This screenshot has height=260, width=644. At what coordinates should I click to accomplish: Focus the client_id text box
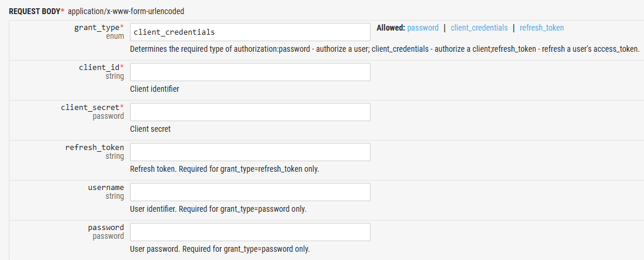pyautogui.click(x=250, y=72)
